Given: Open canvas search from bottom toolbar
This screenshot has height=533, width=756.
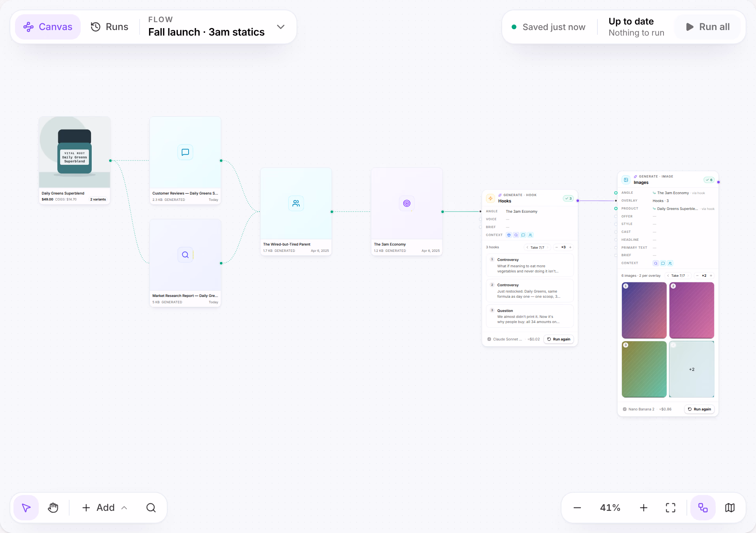Looking at the screenshot, I should 151,508.
